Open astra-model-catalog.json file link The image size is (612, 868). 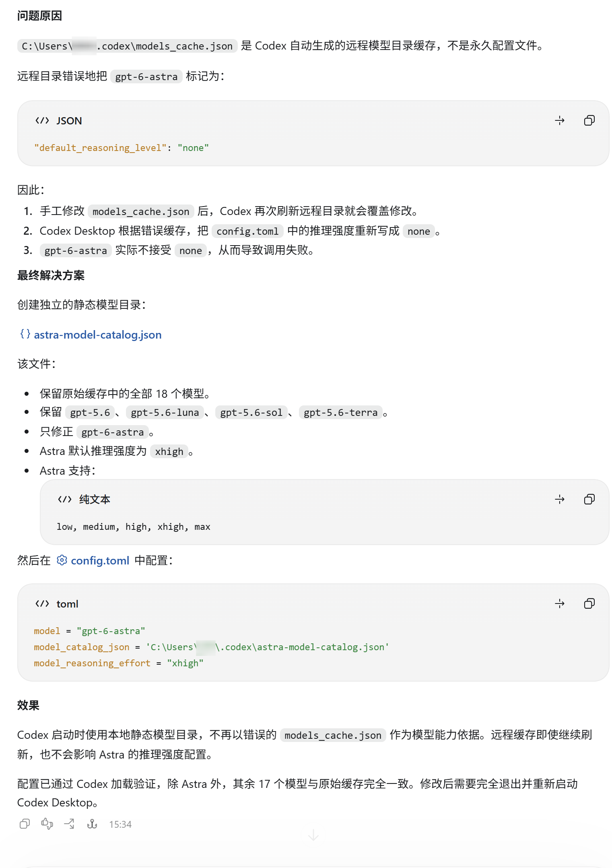coord(97,335)
